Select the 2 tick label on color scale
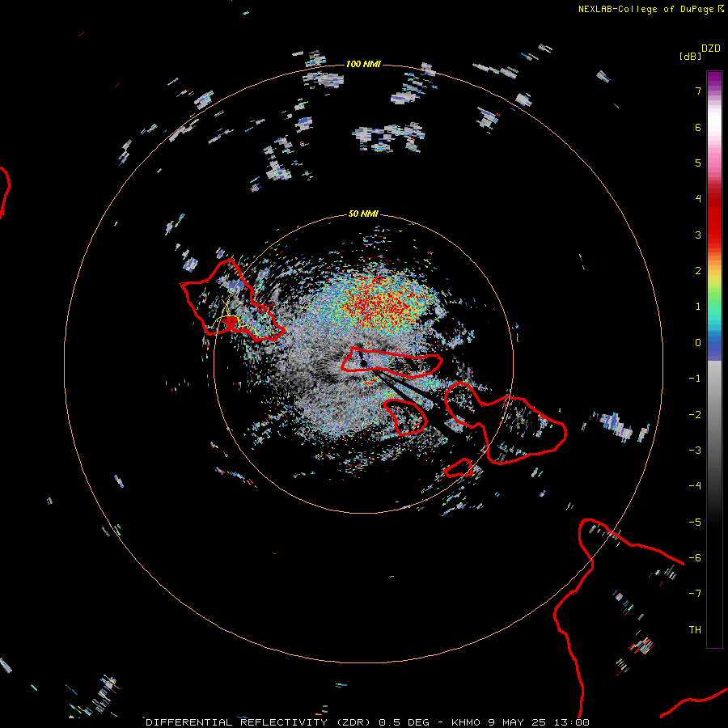The height and width of the screenshot is (728, 728). pyautogui.click(x=698, y=271)
